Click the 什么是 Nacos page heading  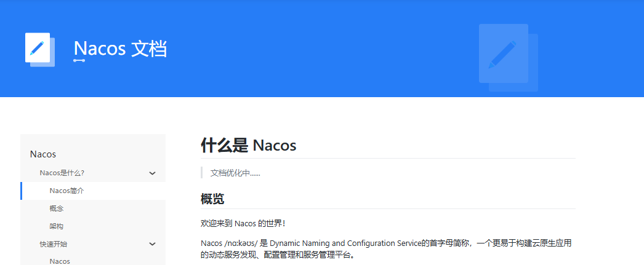click(x=249, y=145)
